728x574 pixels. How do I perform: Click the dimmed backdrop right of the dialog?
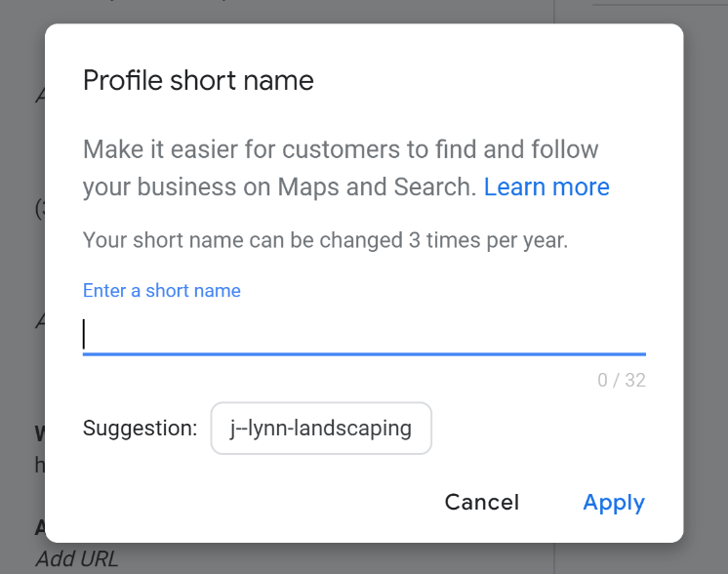705,293
